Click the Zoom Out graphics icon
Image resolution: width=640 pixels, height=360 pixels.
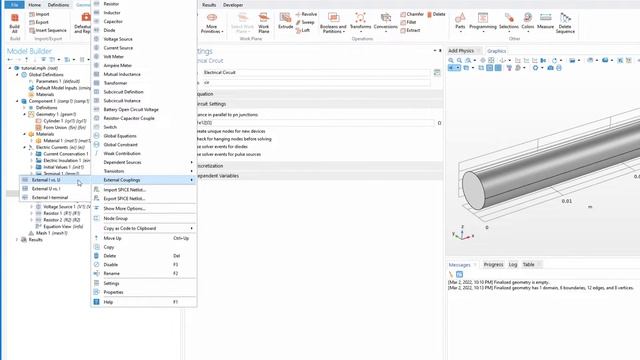click(459, 60)
